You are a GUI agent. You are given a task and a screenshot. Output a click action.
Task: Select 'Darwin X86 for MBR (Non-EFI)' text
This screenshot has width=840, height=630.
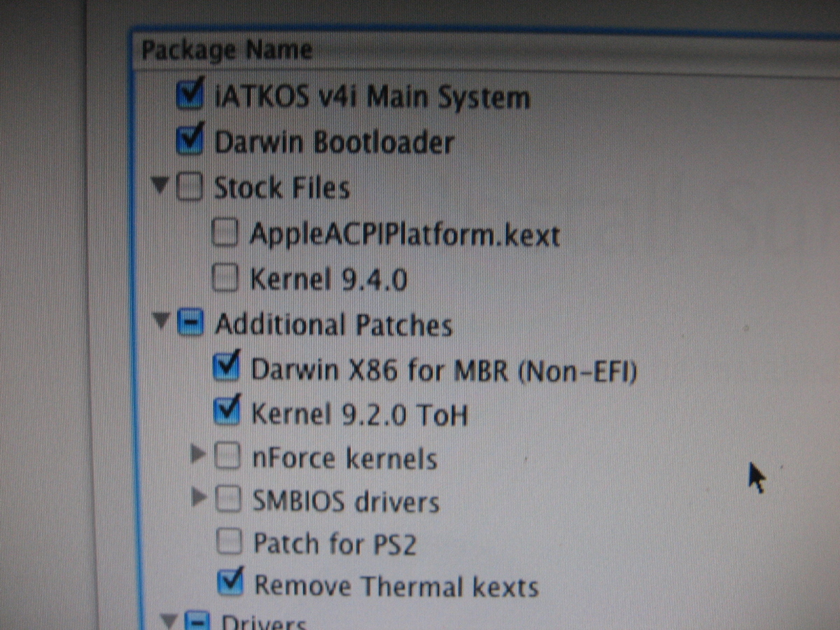click(444, 370)
